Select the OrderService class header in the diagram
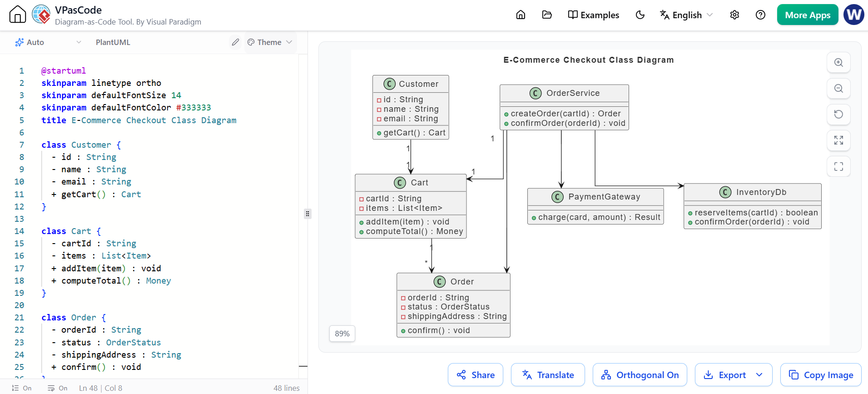The width and height of the screenshot is (868, 394). pos(565,93)
